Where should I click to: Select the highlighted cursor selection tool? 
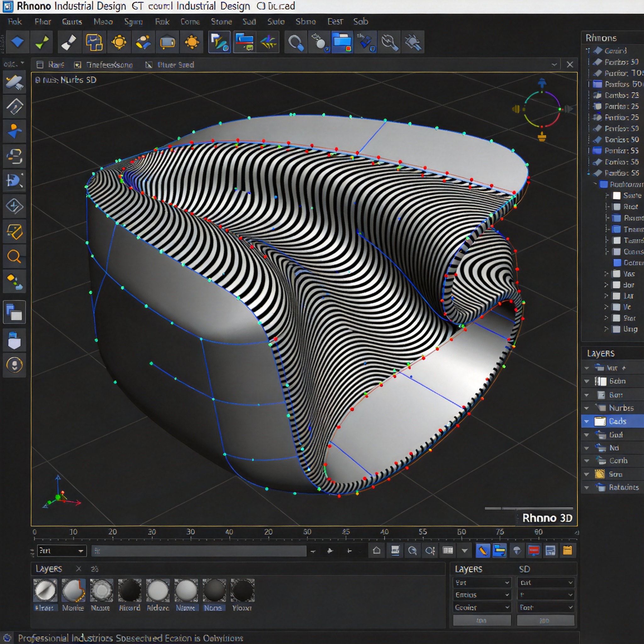click(x=219, y=42)
